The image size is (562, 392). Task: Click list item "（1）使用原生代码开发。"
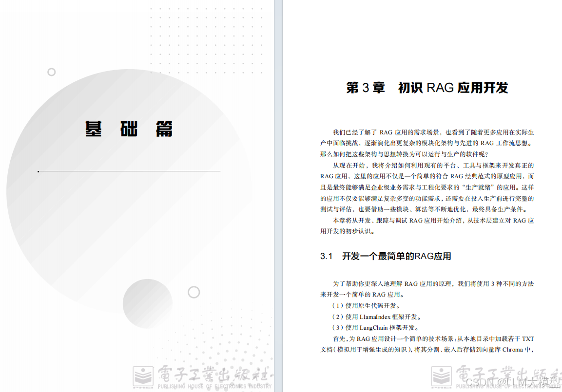pos(366,306)
